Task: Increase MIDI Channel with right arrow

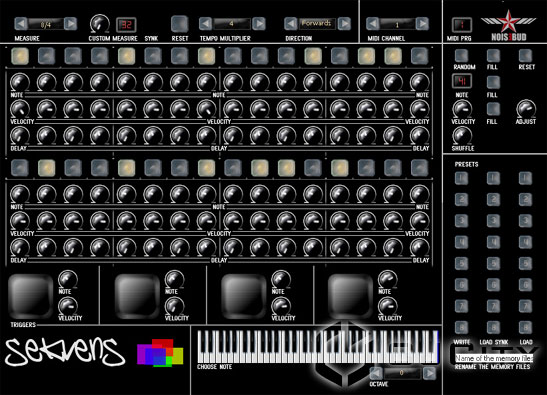Action: click(x=423, y=24)
